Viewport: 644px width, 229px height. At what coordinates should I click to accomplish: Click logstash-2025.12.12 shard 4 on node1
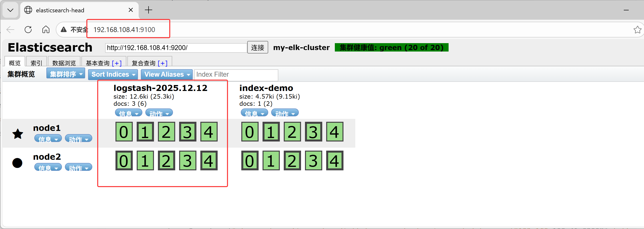click(x=209, y=132)
